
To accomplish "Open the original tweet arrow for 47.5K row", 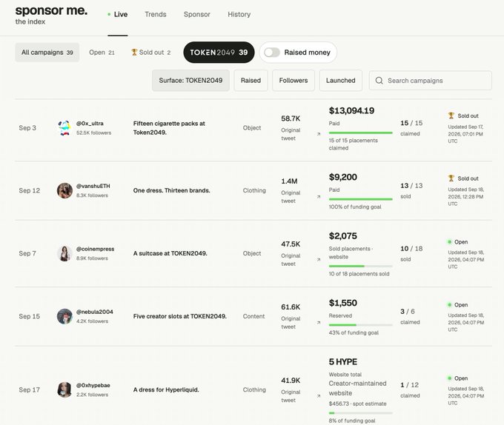I will 319,260.
